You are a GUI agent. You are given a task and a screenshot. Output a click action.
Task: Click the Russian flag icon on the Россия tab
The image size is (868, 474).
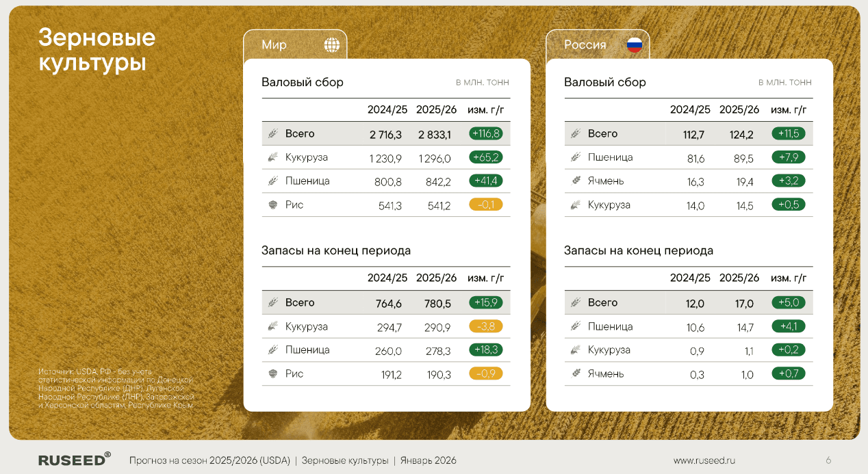pos(635,45)
